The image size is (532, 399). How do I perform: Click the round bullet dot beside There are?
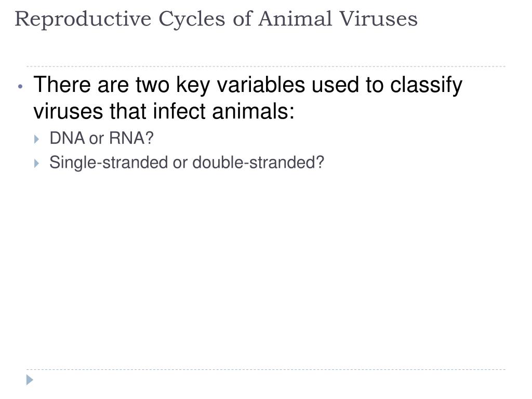pos(20,87)
